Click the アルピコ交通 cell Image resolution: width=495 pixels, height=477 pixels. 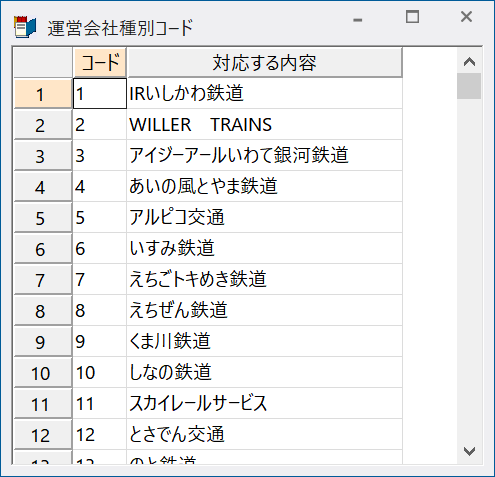pyautogui.click(x=264, y=217)
